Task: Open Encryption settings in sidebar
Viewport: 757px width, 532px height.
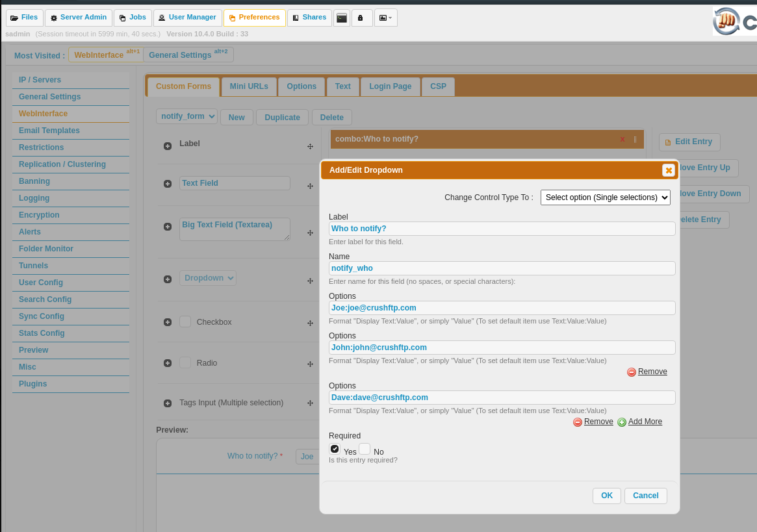Action: point(39,215)
